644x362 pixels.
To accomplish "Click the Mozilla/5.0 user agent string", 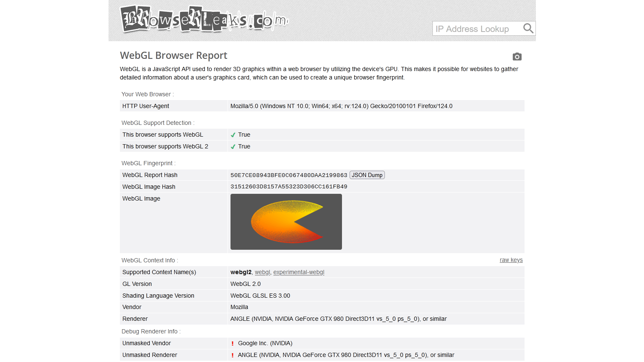I will coord(342,106).
